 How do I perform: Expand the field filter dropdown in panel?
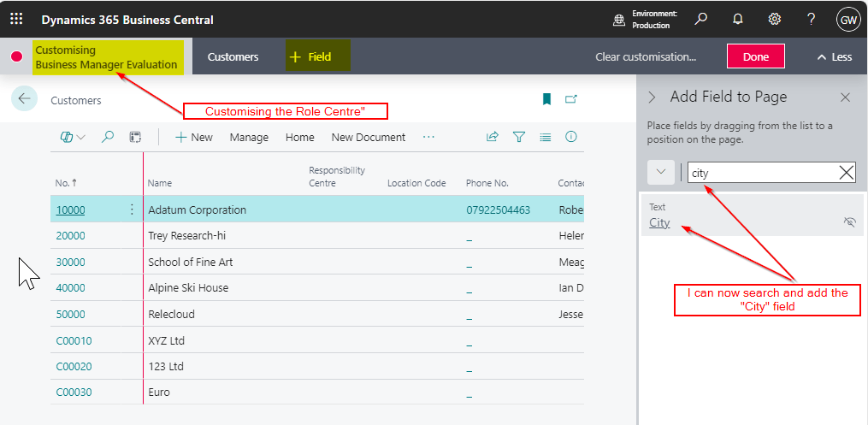660,173
